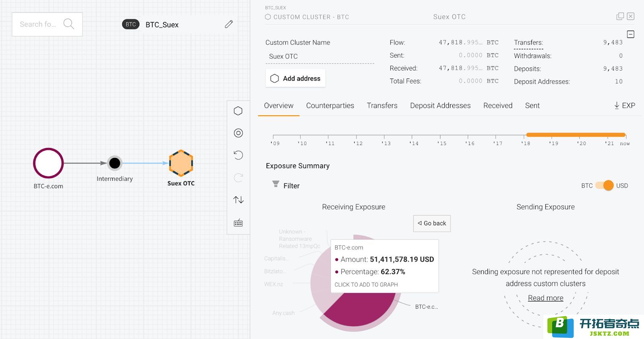Image resolution: width=644 pixels, height=339 pixels.
Task: Click the up-down arrows sort tool
Action: pos(238,200)
